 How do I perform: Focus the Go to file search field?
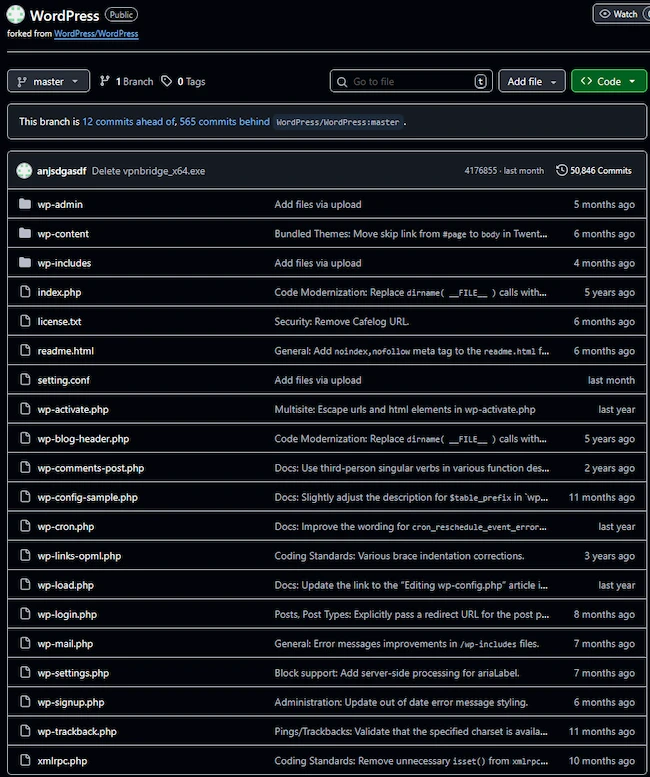point(411,81)
